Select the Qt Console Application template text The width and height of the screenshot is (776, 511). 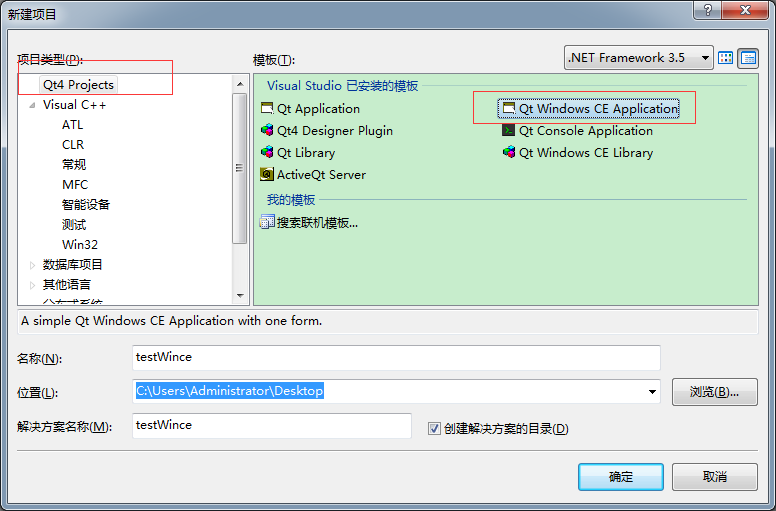tap(585, 131)
